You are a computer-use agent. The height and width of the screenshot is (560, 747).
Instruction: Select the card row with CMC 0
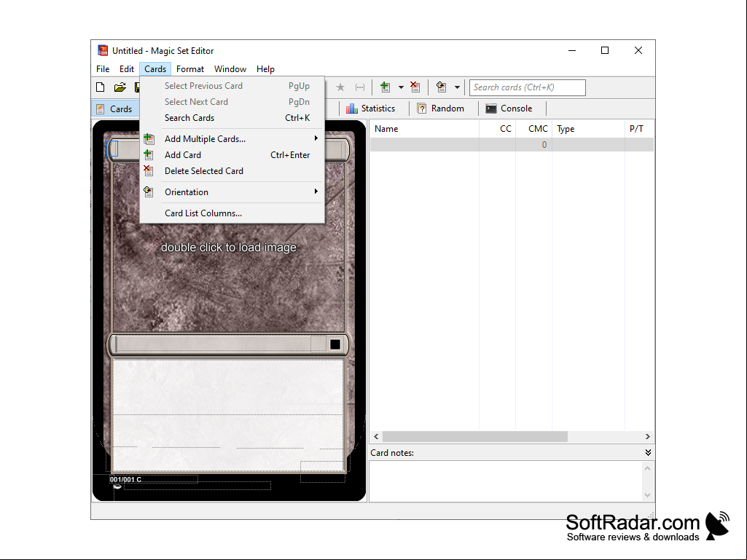(512, 145)
